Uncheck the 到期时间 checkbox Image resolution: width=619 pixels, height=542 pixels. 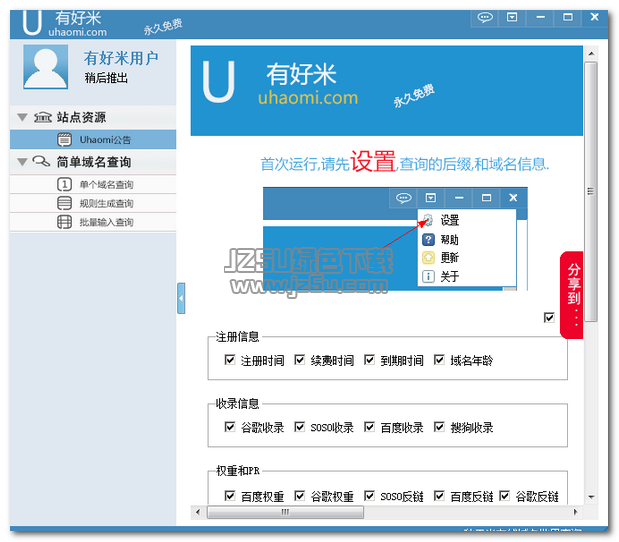[370, 360]
